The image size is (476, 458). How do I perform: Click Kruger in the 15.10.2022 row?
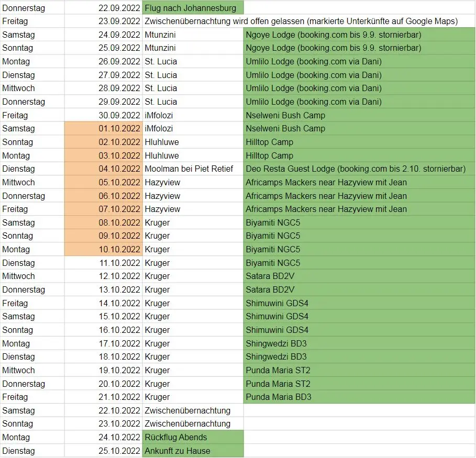pos(193,316)
